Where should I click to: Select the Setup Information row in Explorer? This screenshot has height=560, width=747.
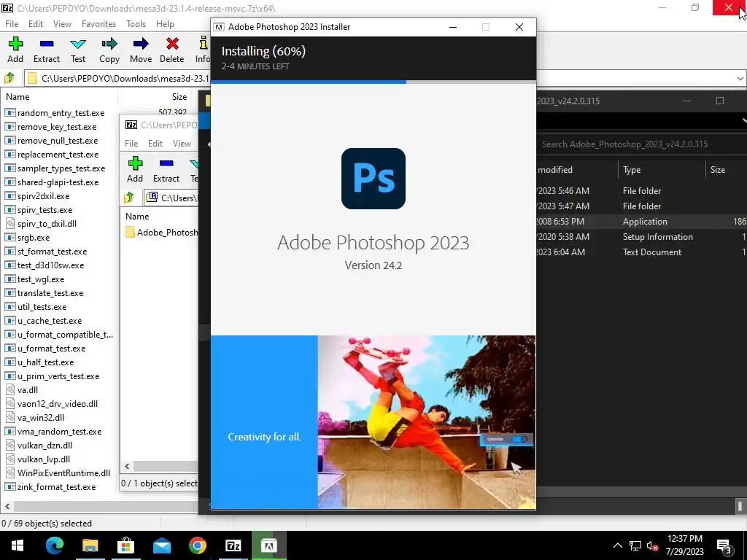(641, 237)
